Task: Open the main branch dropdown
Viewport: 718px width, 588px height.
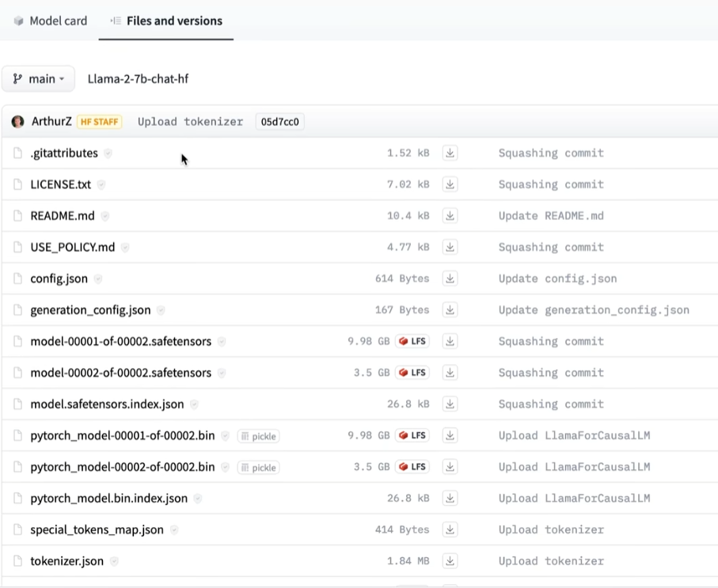Action: pos(38,79)
